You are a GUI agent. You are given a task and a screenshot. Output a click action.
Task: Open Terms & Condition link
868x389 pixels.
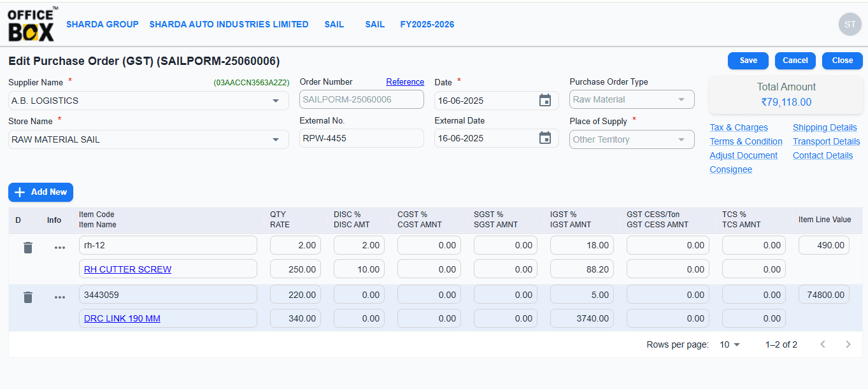click(x=746, y=141)
